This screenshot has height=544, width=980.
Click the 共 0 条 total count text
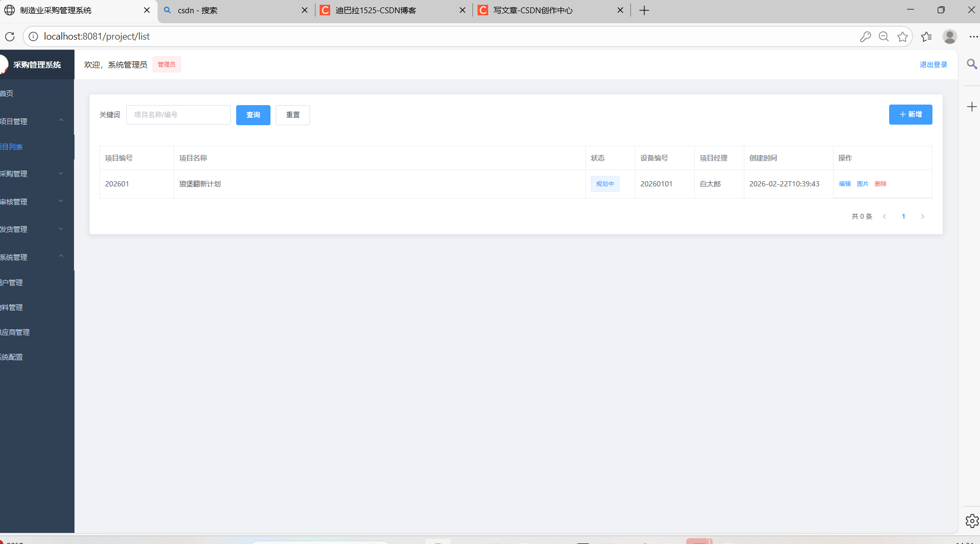[862, 217]
